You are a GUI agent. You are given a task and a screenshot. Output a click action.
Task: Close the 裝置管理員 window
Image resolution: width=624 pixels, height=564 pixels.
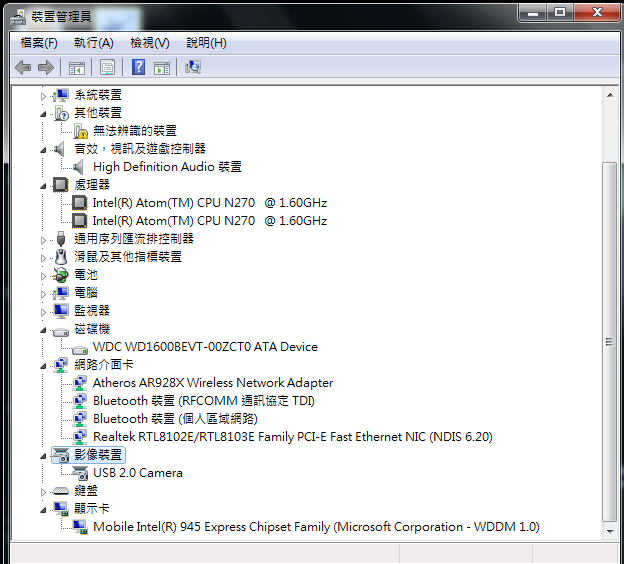pos(597,13)
